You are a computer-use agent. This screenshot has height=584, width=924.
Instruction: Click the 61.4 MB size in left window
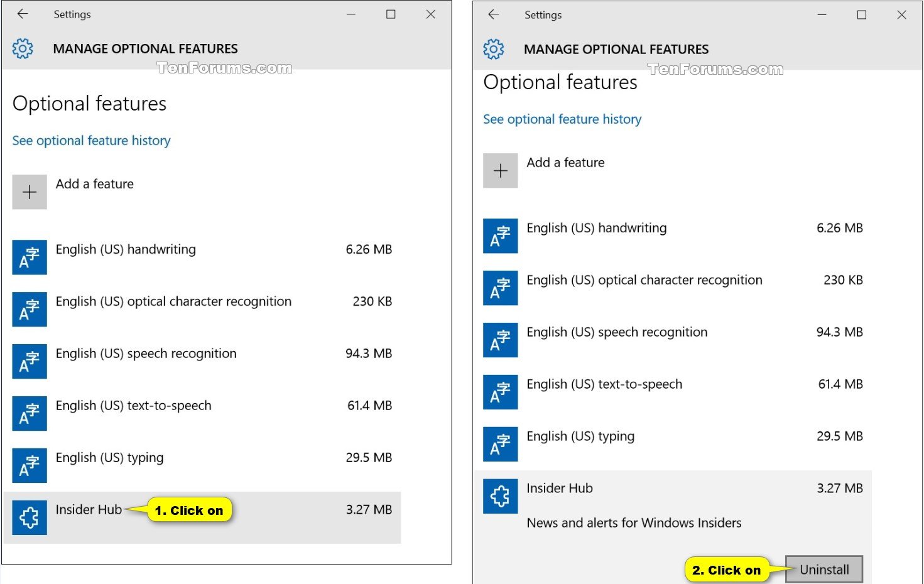(369, 406)
